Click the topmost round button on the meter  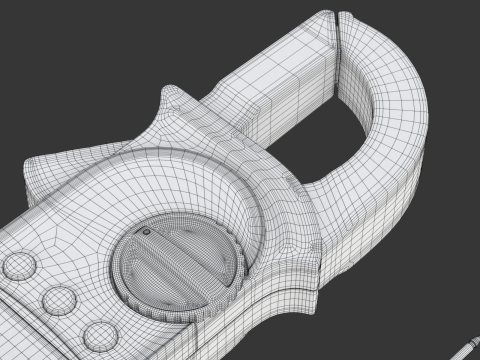click(19, 266)
